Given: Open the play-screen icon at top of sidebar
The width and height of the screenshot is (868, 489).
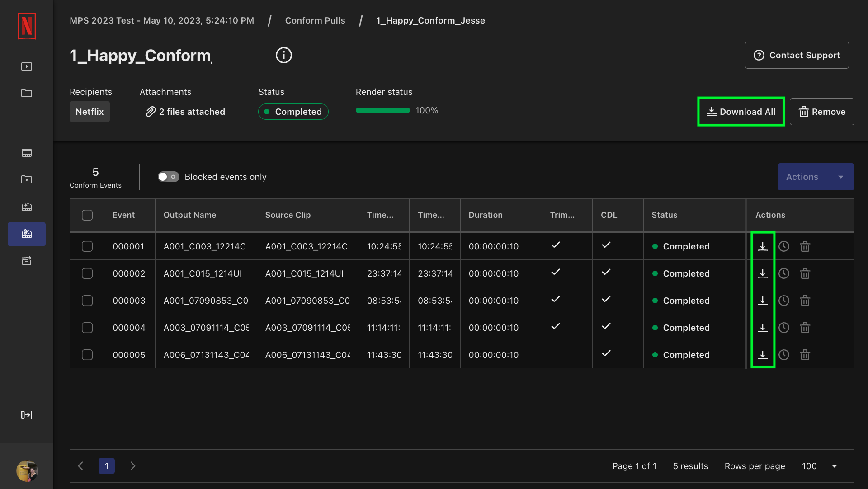Looking at the screenshot, I should click(27, 66).
